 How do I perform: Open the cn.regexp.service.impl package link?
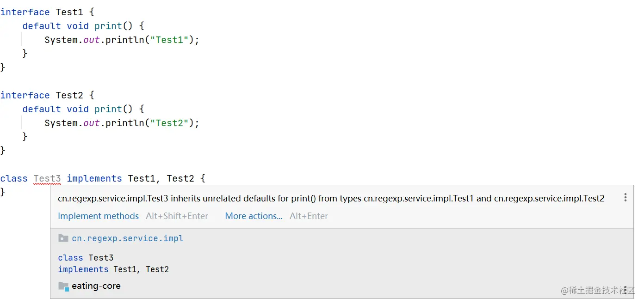(128, 238)
